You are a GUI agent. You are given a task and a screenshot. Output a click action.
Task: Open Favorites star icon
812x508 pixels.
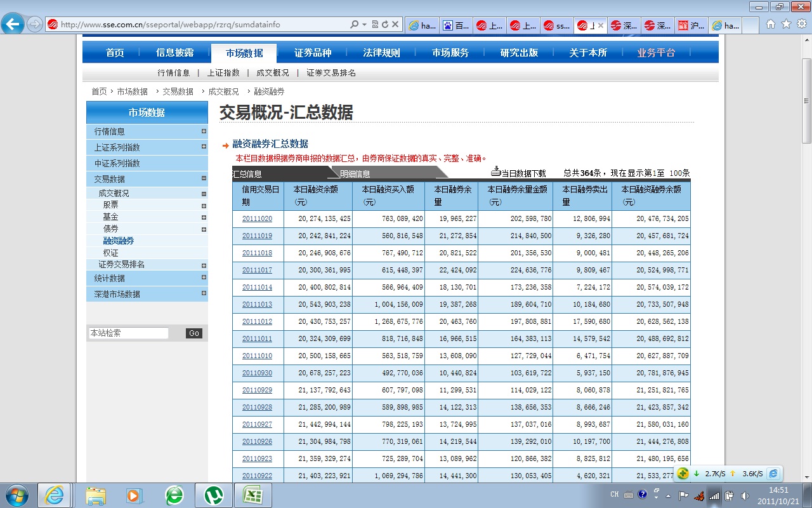(x=786, y=24)
